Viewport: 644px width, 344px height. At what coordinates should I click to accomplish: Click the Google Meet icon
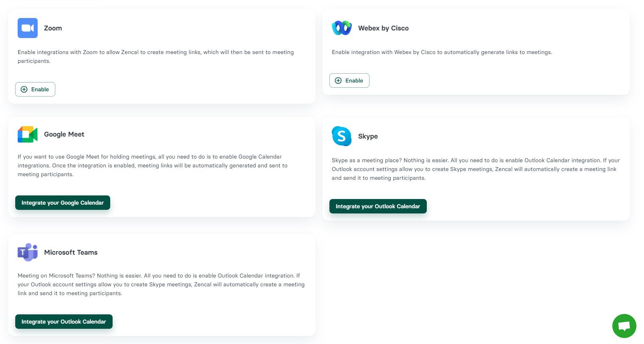click(x=27, y=134)
